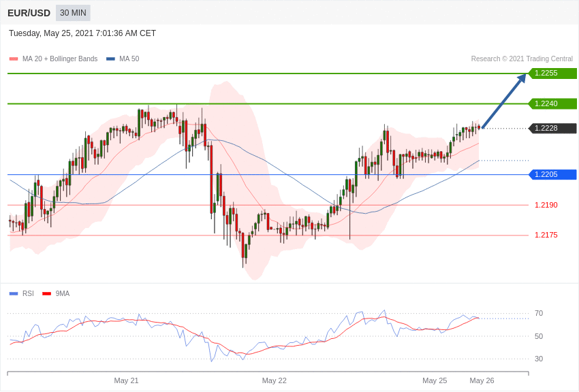Click the May 26 date axis label
Image resolution: width=579 pixels, height=392 pixels.
click(x=482, y=380)
